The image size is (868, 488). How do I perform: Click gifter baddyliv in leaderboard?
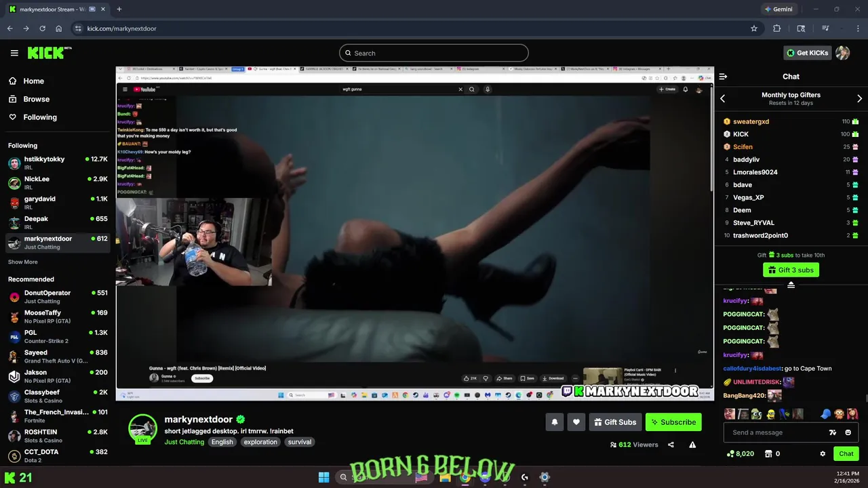click(746, 159)
